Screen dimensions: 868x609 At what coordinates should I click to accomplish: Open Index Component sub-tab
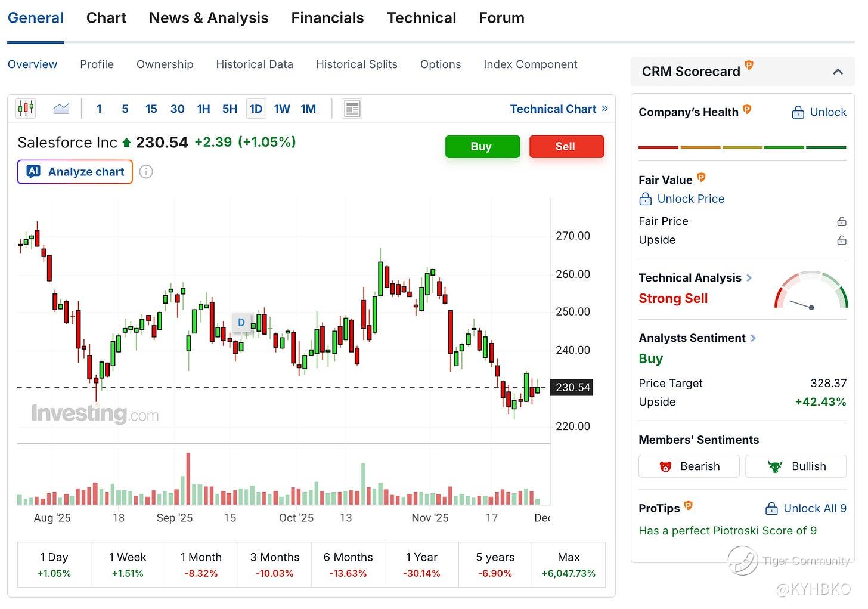coord(531,64)
